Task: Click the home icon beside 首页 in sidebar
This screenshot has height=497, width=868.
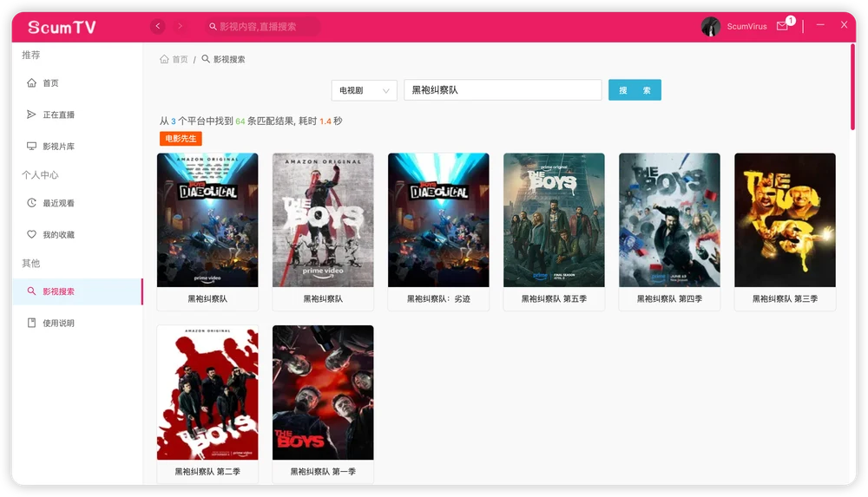Action: (31, 83)
